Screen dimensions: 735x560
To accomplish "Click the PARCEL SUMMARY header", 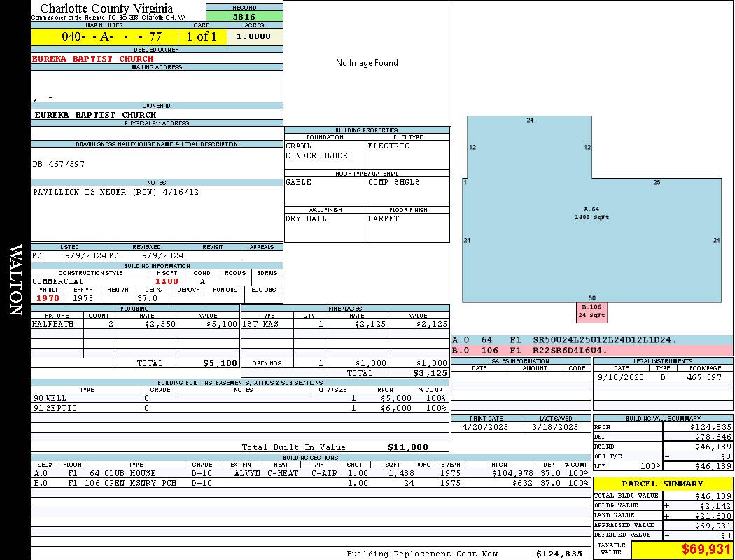I will pyautogui.click(x=663, y=484).
